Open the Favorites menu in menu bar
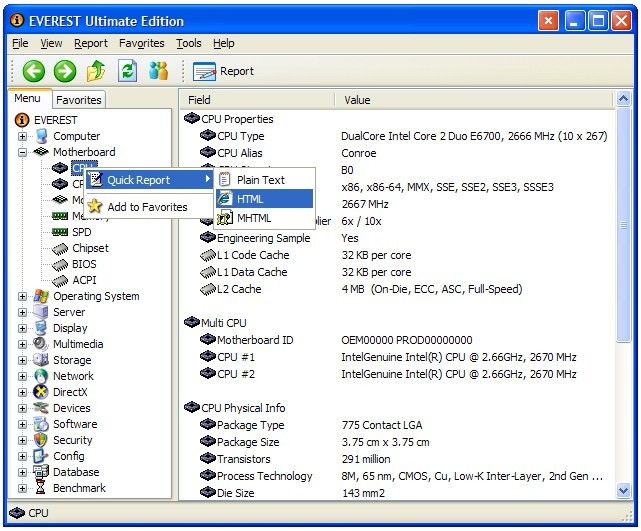 pos(141,43)
